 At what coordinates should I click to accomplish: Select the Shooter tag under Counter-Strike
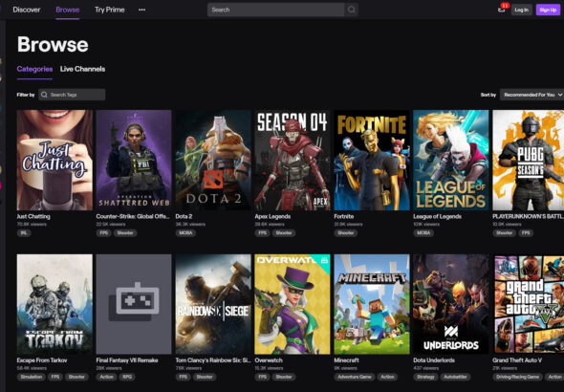125,233
